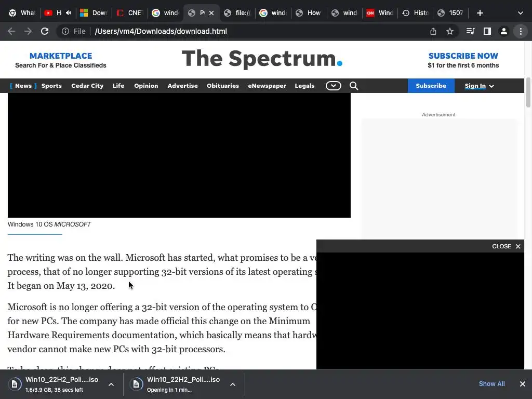Open the tab search chevron

[521, 13]
